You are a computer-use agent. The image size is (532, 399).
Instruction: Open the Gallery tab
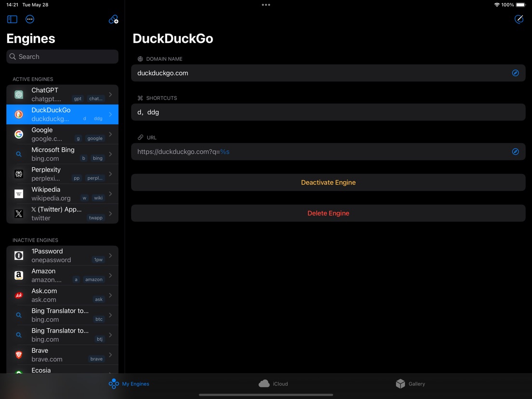(410, 384)
